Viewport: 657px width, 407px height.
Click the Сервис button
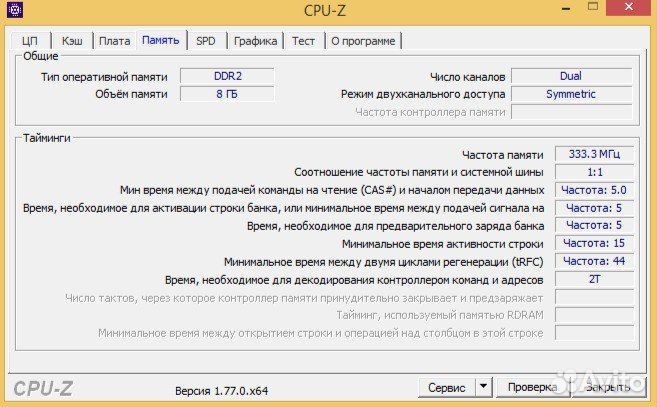pyautogui.click(x=447, y=388)
